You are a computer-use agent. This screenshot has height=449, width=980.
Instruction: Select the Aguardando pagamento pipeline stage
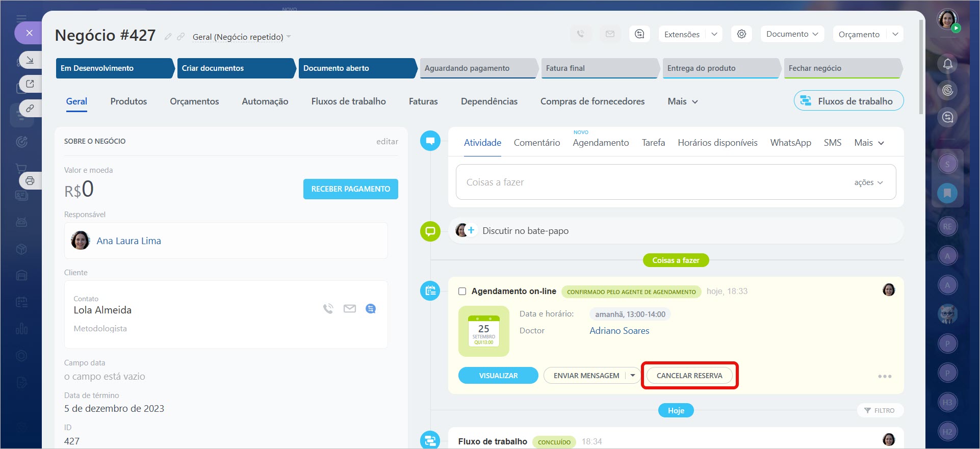(x=477, y=68)
